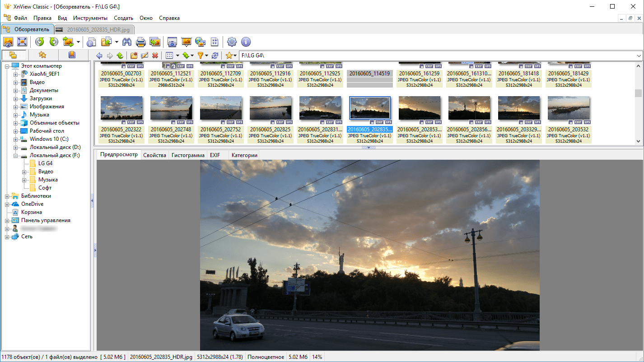Screen dimensions: 644x362
Task: Expand the Видео folder under drive F
Action: [x=24, y=172]
